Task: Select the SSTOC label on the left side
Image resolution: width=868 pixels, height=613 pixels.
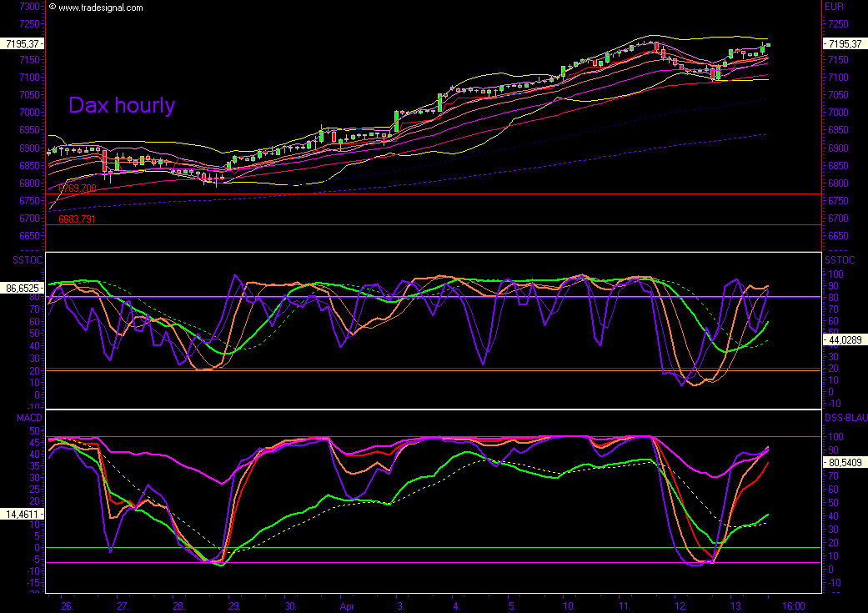Action: click(x=29, y=259)
